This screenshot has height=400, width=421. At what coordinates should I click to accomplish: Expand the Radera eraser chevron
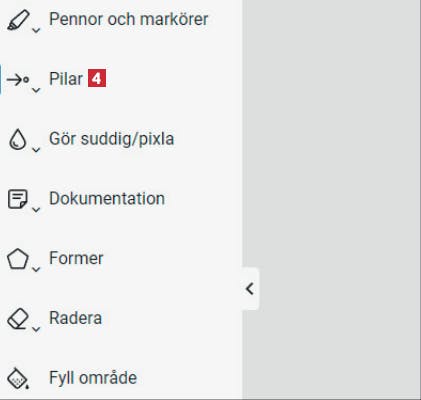click(x=36, y=329)
